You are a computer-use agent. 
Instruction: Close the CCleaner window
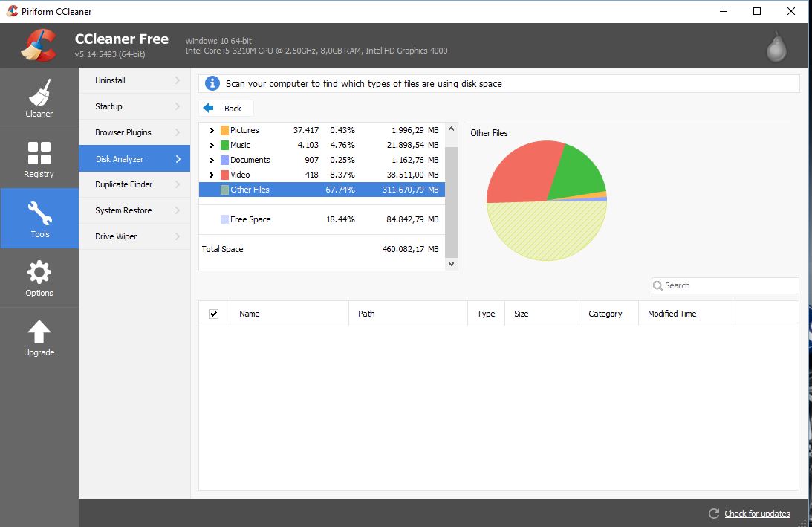pos(790,11)
